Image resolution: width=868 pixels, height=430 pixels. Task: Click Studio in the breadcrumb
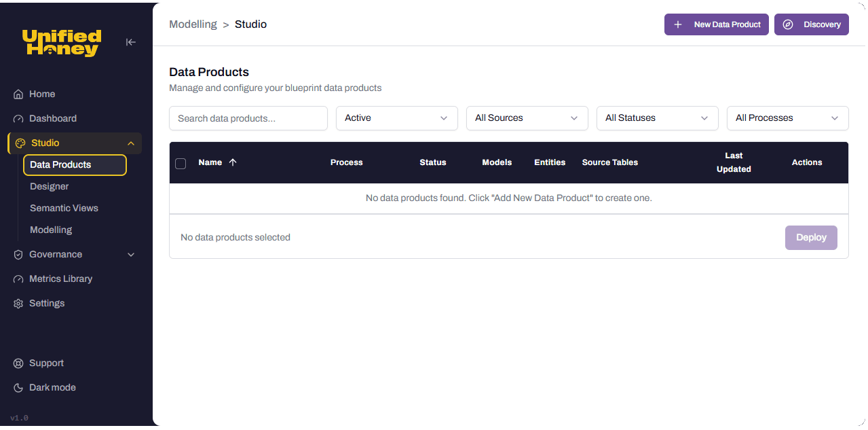click(x=250, y=24)
